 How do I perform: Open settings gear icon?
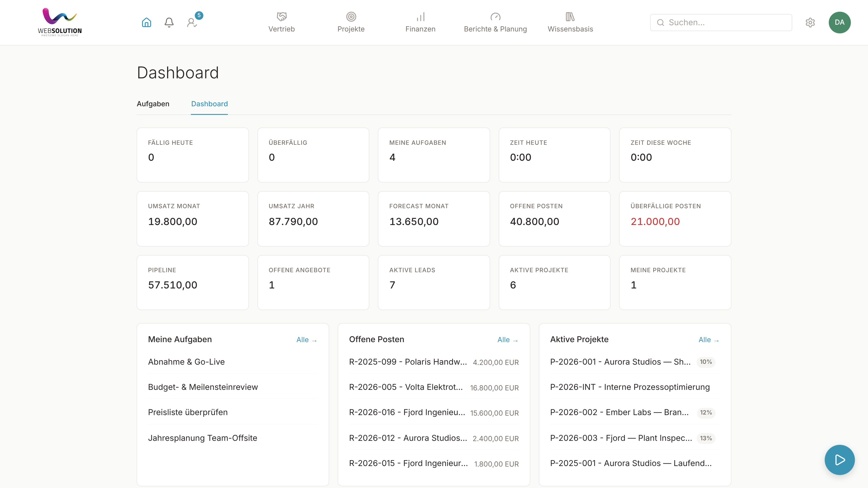(x=810, y=23)
